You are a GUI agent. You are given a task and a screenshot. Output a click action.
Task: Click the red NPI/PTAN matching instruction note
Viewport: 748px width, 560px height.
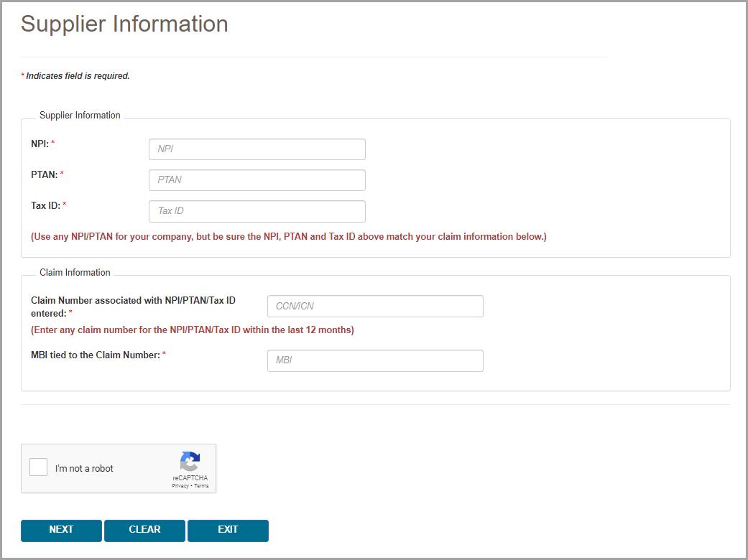coord(288,237)
